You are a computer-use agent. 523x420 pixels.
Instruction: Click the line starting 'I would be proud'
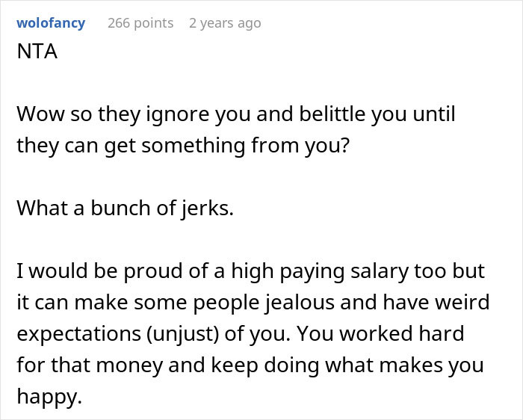click(x=250, y=271)
